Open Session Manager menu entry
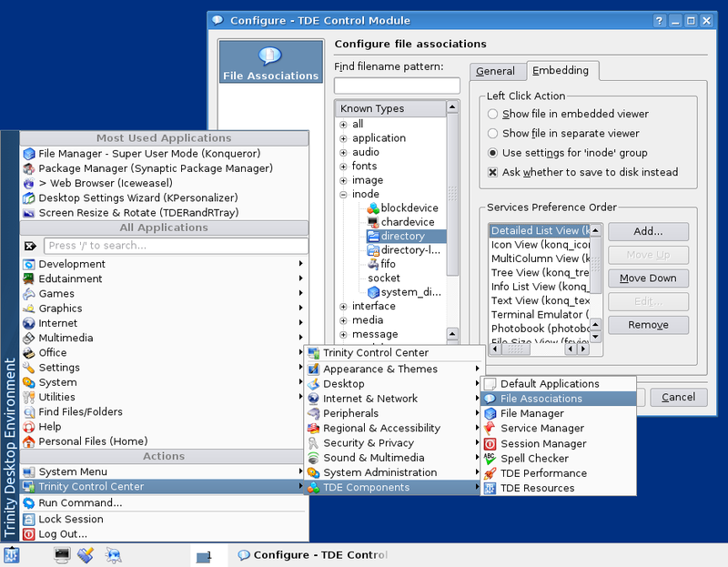The image size is (728, 567). click(x=559, y=444)
